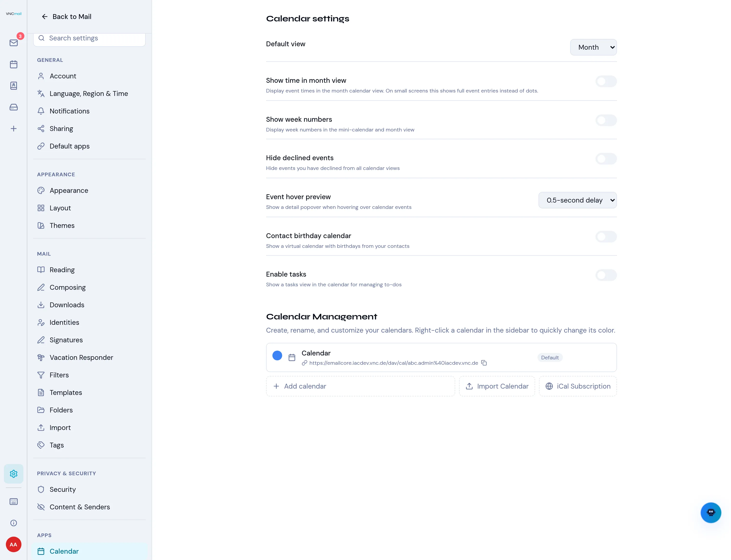
Task: Click the VNCmail logo
Action: point(14,14)
